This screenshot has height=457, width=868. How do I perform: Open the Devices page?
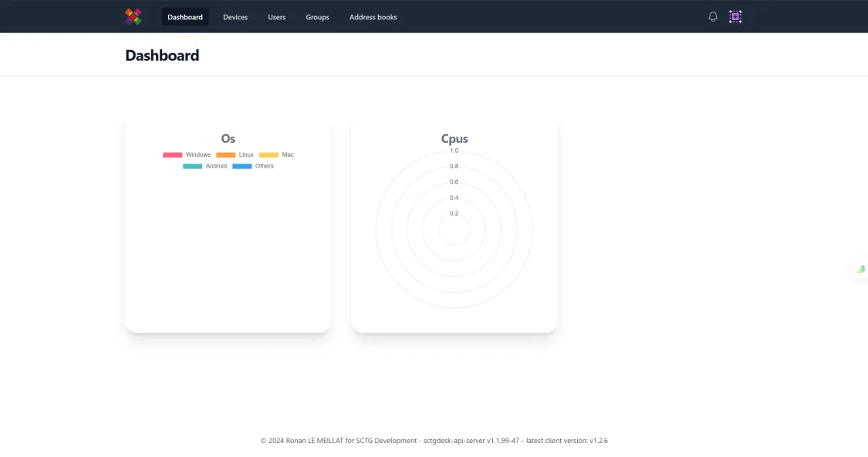pyautogui.click(x=235, y=17)
